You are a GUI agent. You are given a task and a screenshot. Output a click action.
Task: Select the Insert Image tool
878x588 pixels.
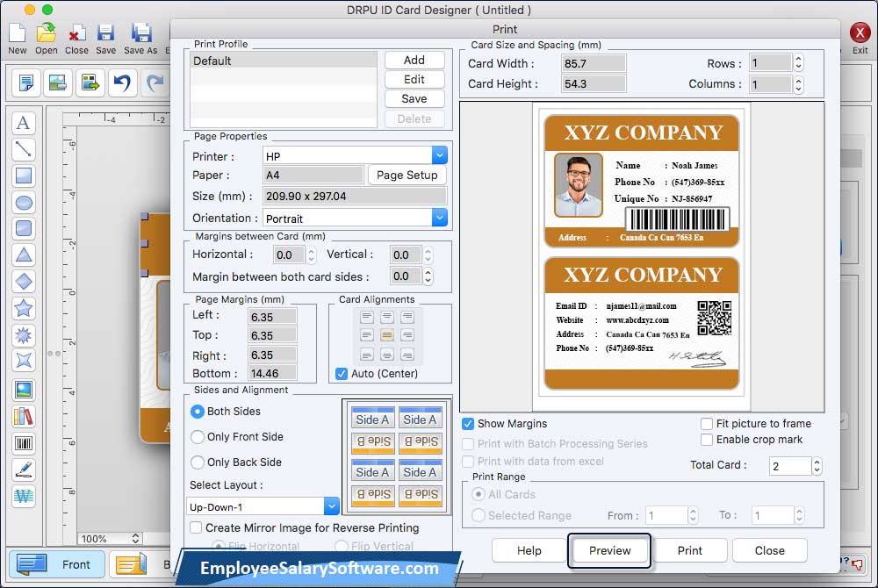click(x=24, y=390)
